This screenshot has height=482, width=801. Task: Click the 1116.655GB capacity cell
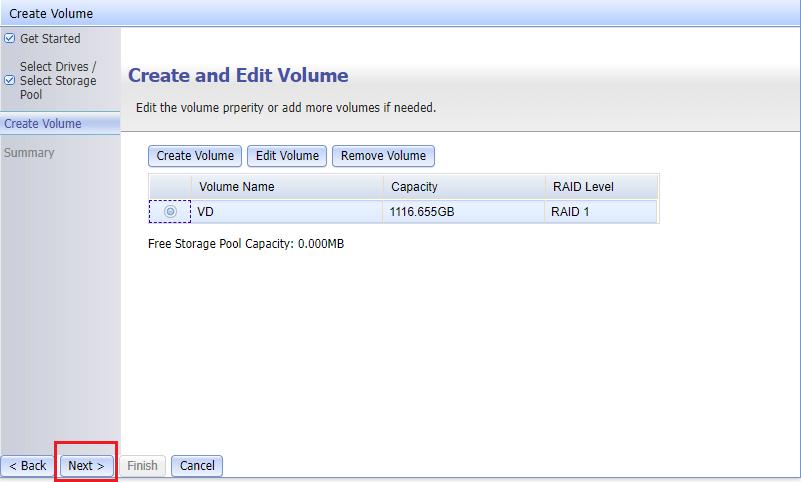pos(463,211)
